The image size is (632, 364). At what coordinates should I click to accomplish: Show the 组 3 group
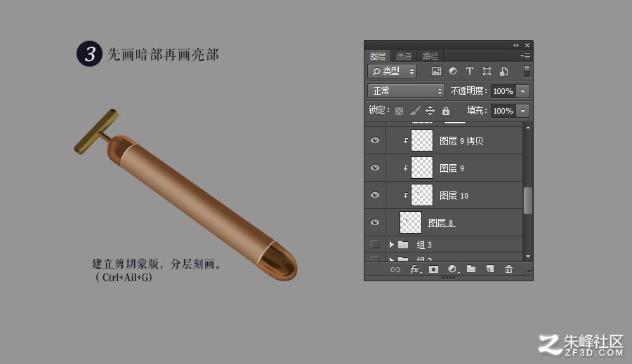[x=375, y=244]
